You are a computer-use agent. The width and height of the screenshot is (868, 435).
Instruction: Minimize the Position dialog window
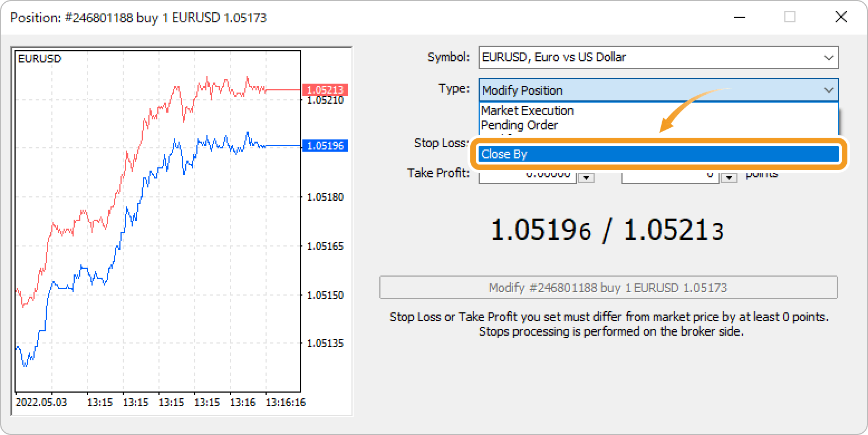(739, 17)
